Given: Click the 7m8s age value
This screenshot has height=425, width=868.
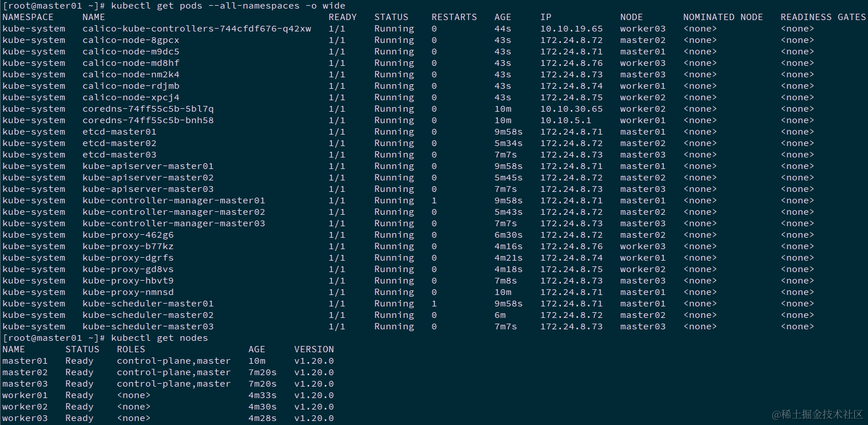Looking at the screenshot, I should coord(506,281).
